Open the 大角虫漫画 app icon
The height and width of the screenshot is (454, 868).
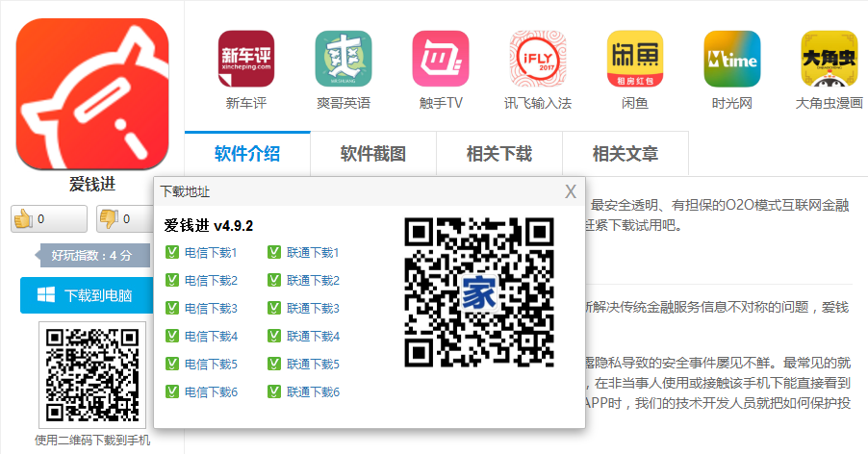pos(830,60)
